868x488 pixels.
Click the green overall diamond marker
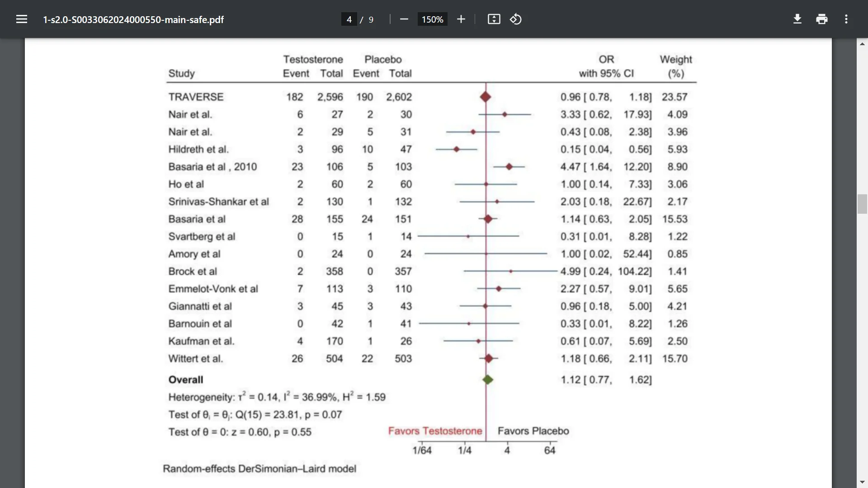[x=487, y=380]
